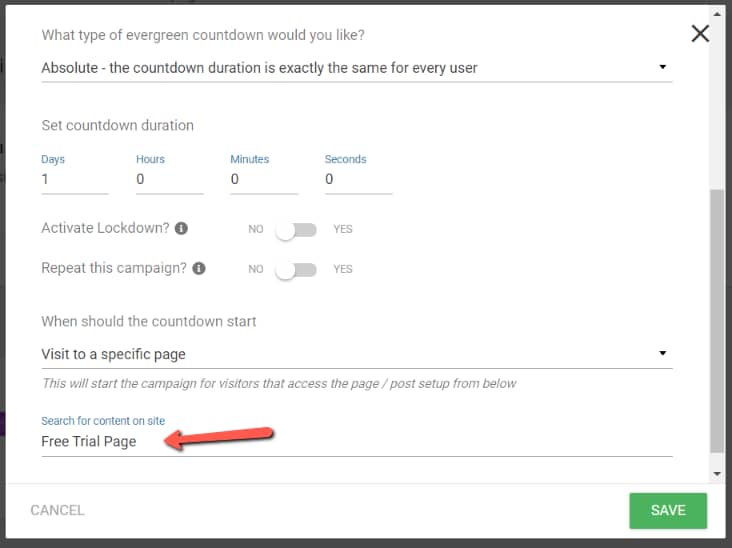The image size is (732, 548).
Task: Click the YES label for Activate Lockdown
Action: click(343, 230)
